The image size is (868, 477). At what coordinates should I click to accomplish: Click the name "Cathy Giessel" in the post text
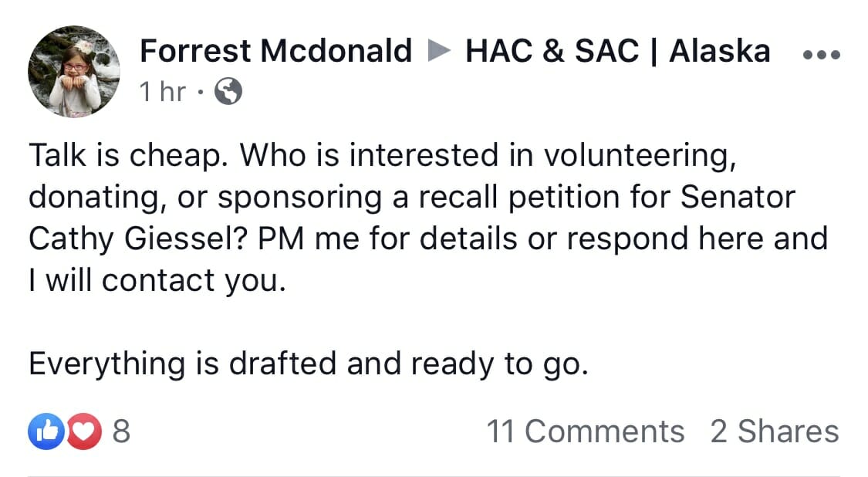(x=138, y=239)
